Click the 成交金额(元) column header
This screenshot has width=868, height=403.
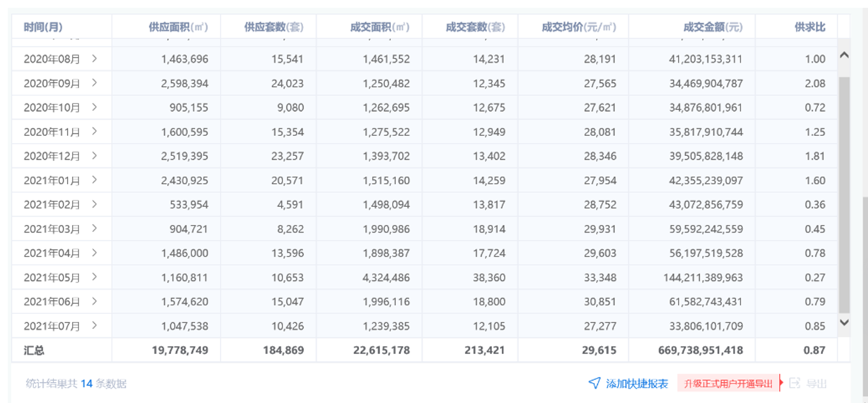click(713, 27)
